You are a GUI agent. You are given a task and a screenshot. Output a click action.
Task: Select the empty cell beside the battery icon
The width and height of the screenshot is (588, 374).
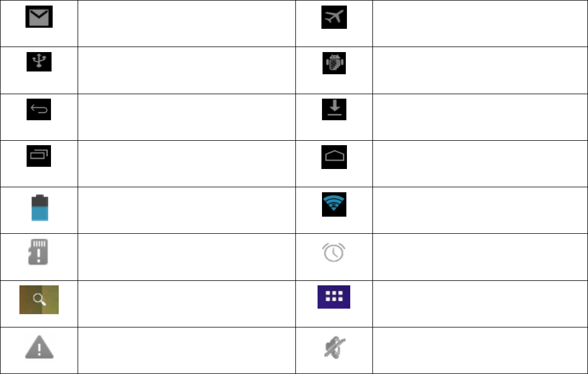coord(186,210)
